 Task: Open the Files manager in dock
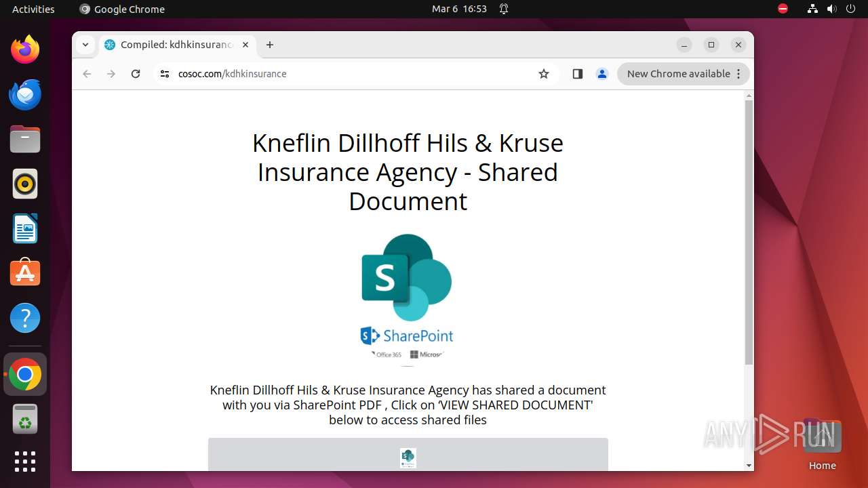[x=25, y=139]
